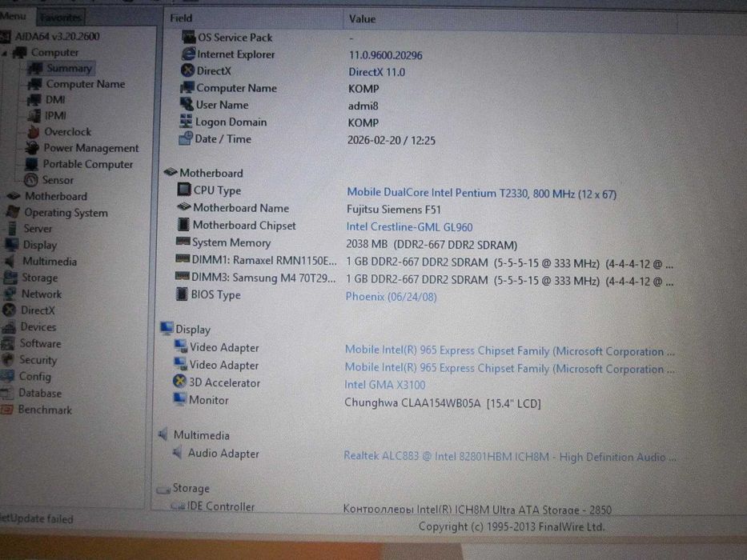Screen dimensions: 747x560
Task: Click the Security icon in tree
Action: pyautogui.click(x=7, y=360)
